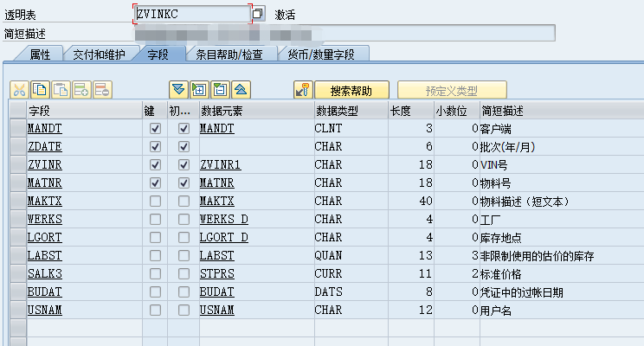Click the 小数位 column header
Image resolution: width=644 pixels, height=346 pixels.
pyautogui.click(x=457, y=111)
